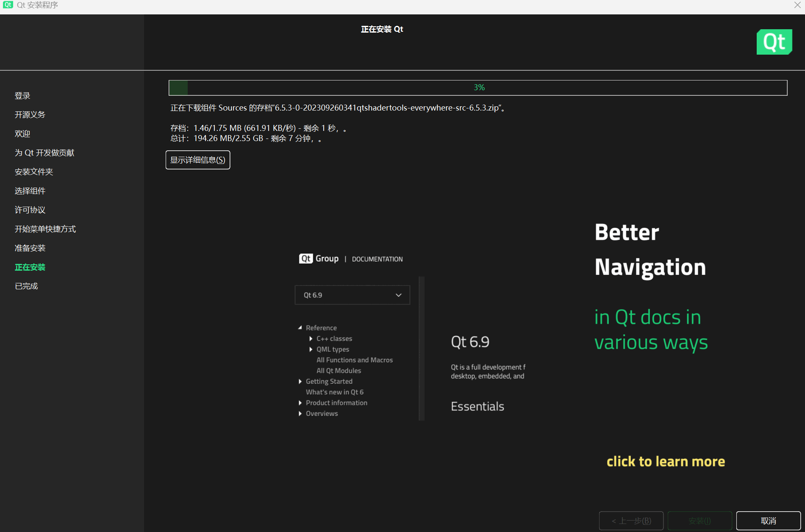Viewport: 805px width, 532px height.
Task: Select All Functions and Macros entry
Action: pos(355,360)
